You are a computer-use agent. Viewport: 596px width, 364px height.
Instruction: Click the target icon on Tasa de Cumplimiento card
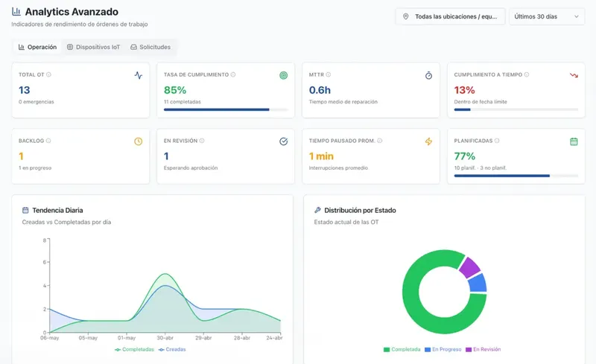284,76
